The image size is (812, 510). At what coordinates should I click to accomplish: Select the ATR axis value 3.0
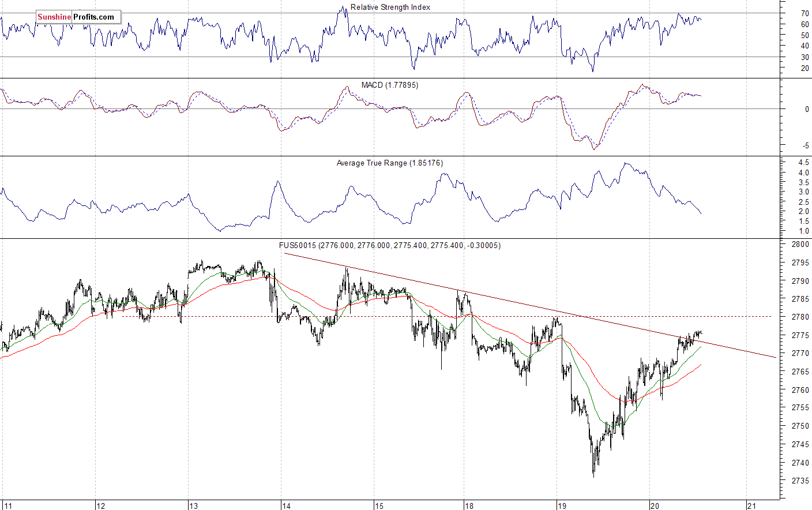click(803, 192)
